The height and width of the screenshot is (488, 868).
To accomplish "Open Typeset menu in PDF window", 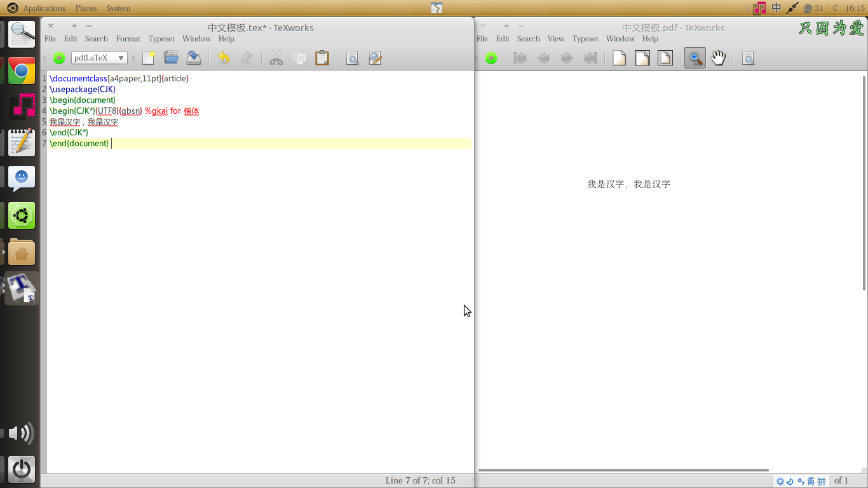I will [585, 39].
